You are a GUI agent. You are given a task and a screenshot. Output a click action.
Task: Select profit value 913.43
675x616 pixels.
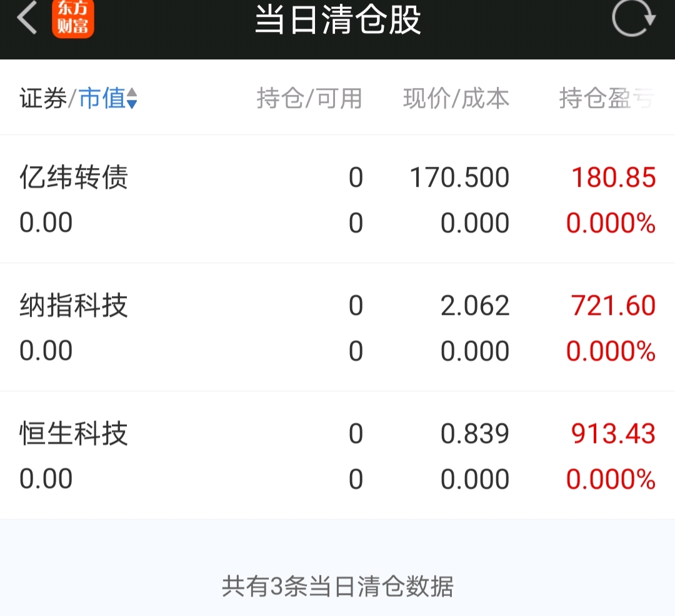click(613, 433)
